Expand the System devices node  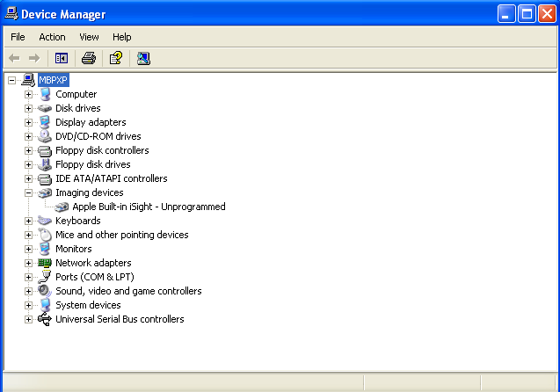pyautogui.click(x=28, y=305)
